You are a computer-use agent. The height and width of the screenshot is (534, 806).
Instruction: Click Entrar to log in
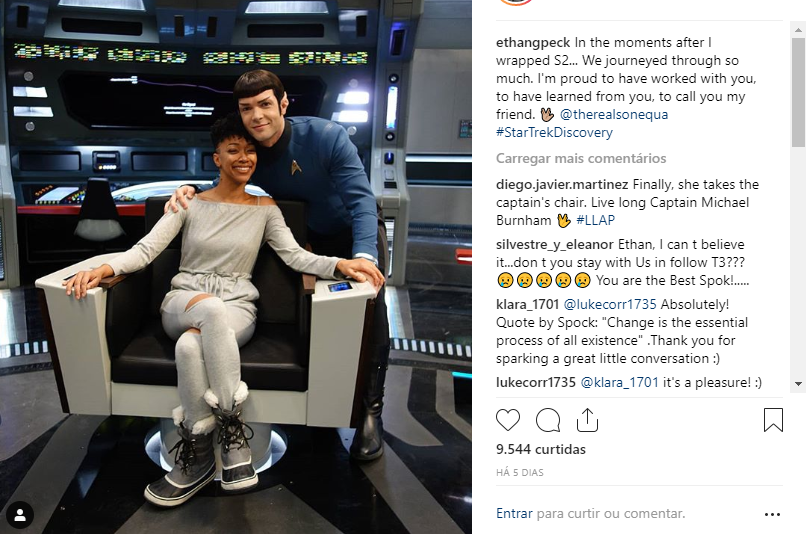514,513
